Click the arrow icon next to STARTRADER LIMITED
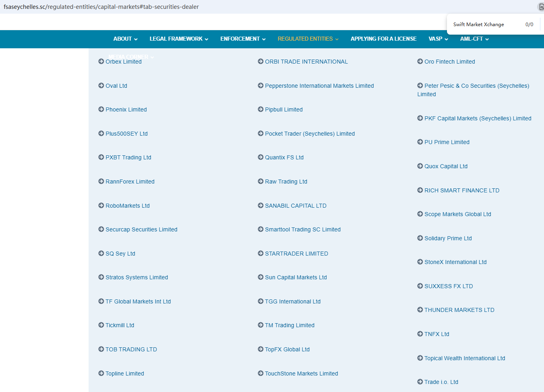The width and height of the screenshot is (544, 392). point(261,254)
